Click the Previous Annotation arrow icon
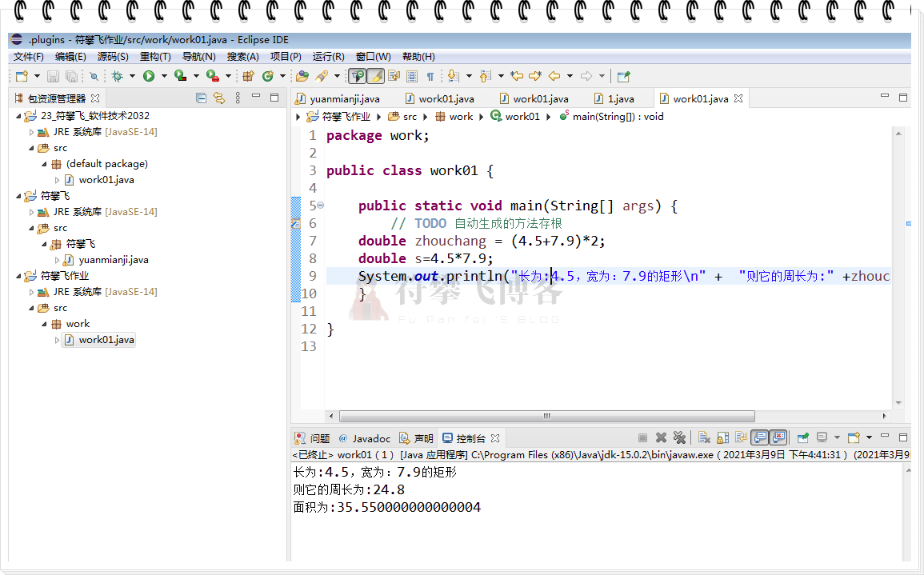924x575 pixels. (485, 76)
